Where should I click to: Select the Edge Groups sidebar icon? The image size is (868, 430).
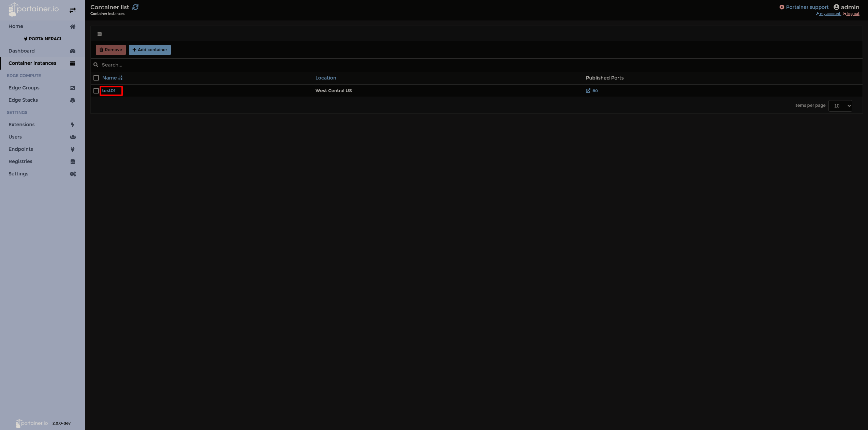click(x=73, y=88)
